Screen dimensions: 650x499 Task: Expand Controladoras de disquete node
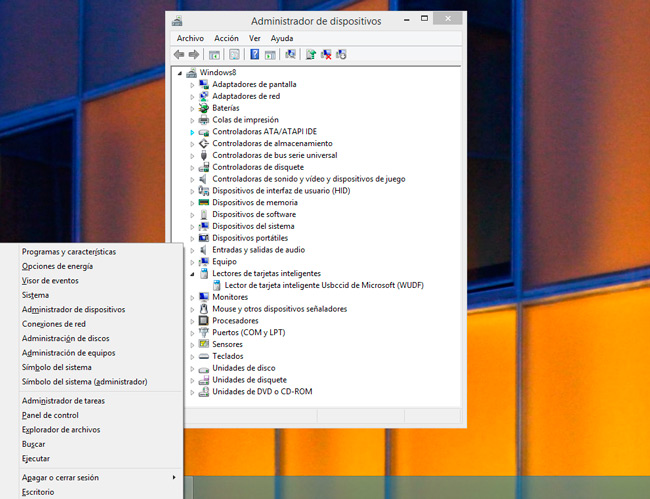[192, 168]
